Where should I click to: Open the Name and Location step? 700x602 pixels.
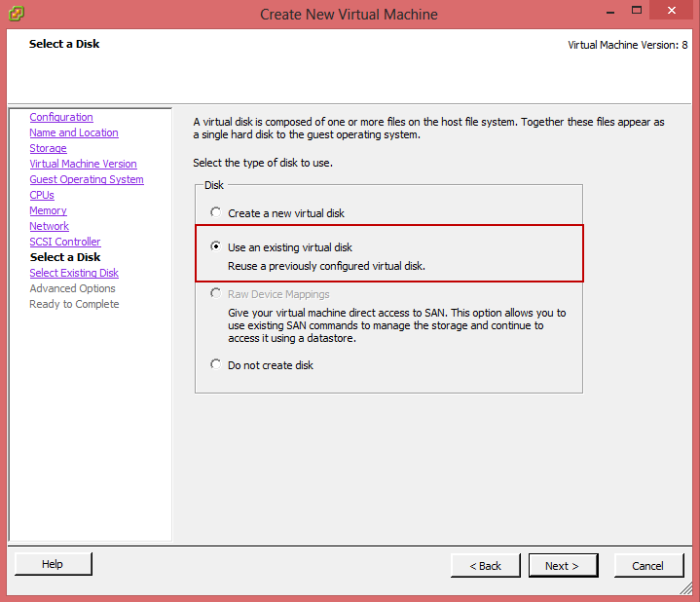(74, 132)
